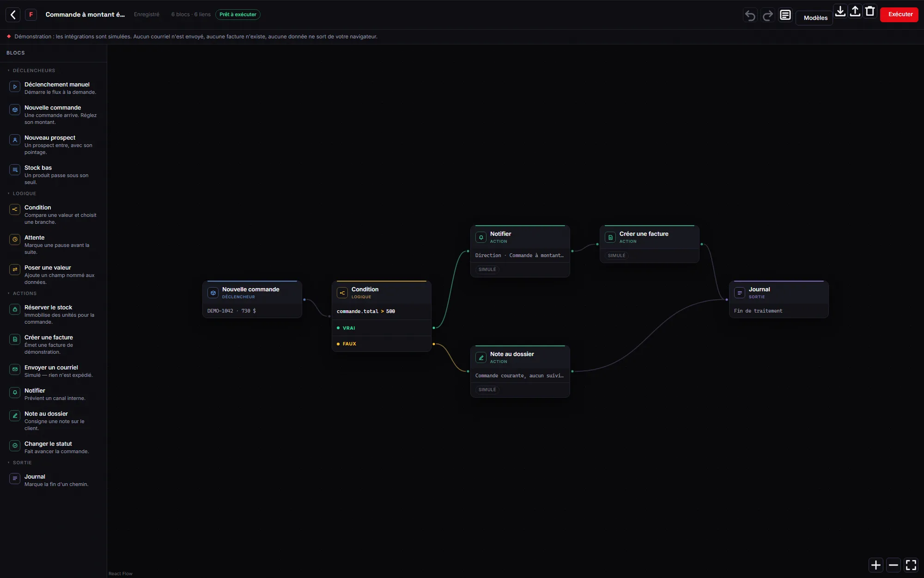The width and height of the screenshot is (924, 578).
Task: Click the 'Commande courante, aucun suivi…' text
Action: click(x=519, y=376)
